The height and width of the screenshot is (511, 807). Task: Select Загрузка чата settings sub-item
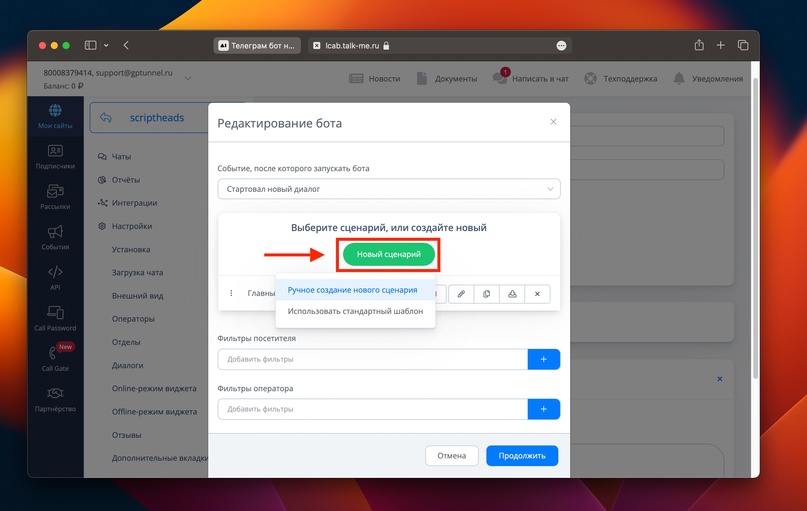[137, 272]
